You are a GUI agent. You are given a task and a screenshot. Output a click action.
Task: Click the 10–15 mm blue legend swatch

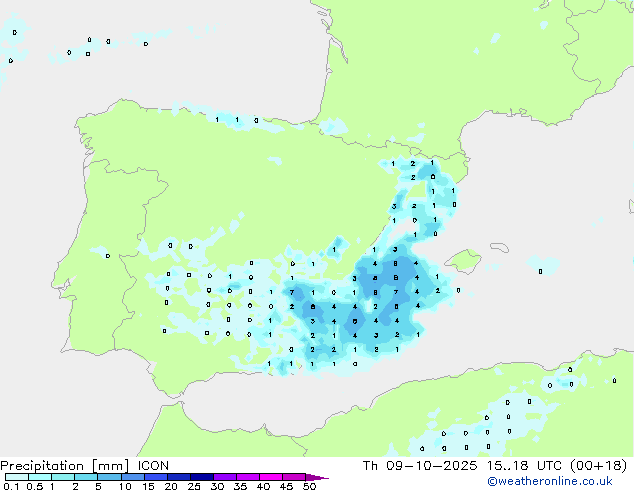click(x=132, y=477)
